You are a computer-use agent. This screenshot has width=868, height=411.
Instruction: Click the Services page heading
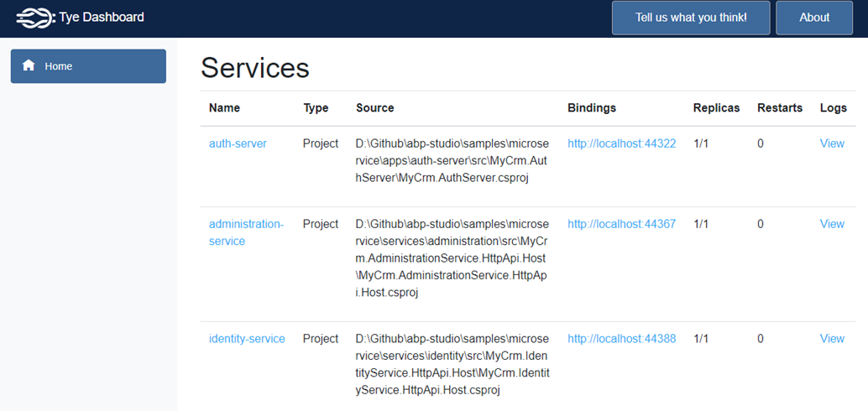pyautogui.click(x=254, y=68)
